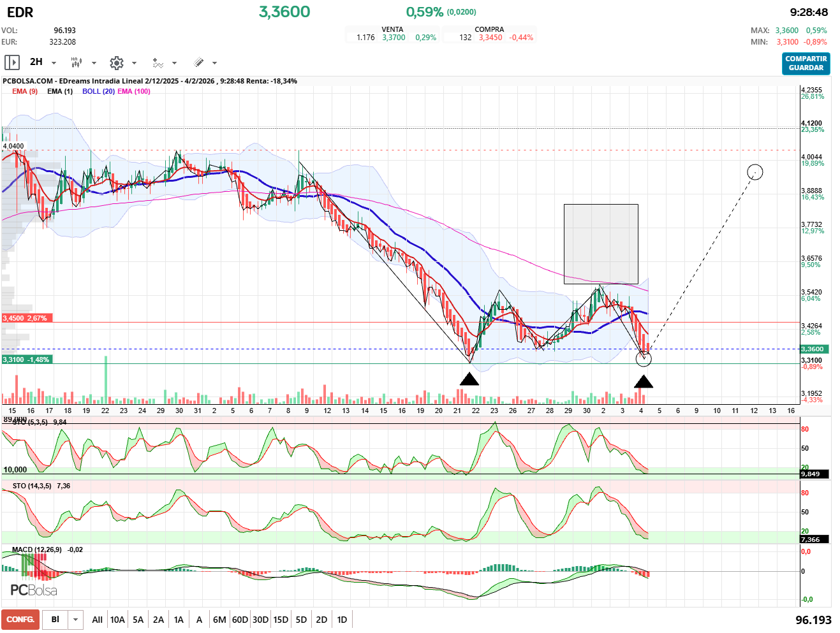Viewport: 840px width, 633px height.
Task: Select the 30D time range
Action: [260, 620]
